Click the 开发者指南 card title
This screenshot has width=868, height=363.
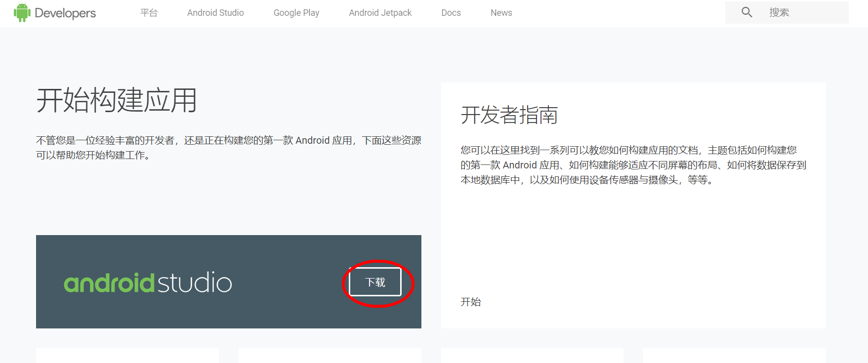[509, 115]
